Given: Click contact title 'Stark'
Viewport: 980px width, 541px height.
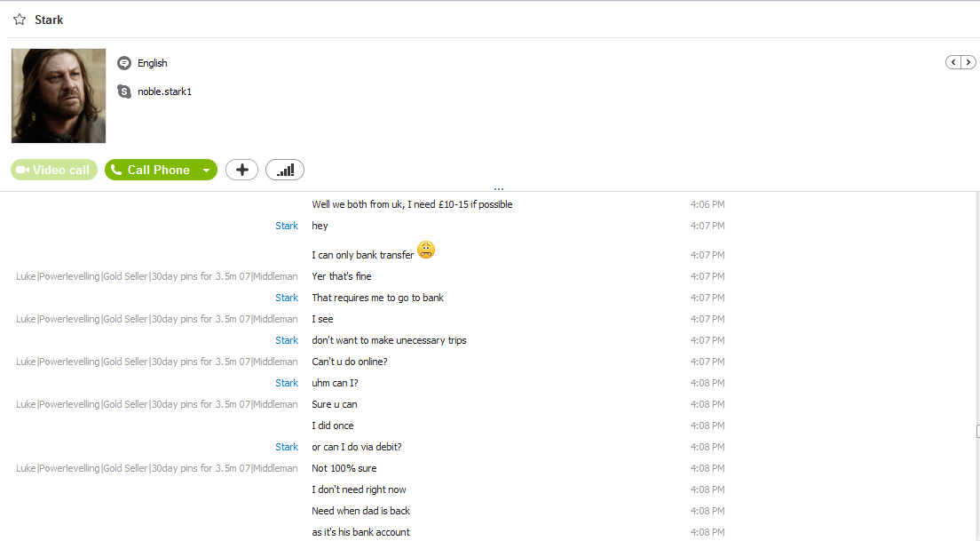Looking at the screenshot, I should [49, 20].
